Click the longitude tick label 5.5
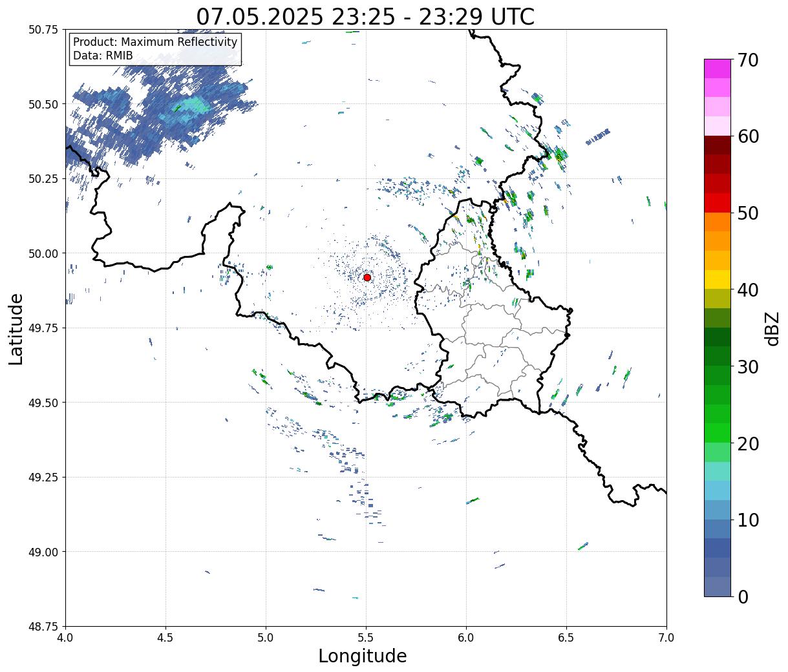 pyautogui.click(x=366, y=638)
